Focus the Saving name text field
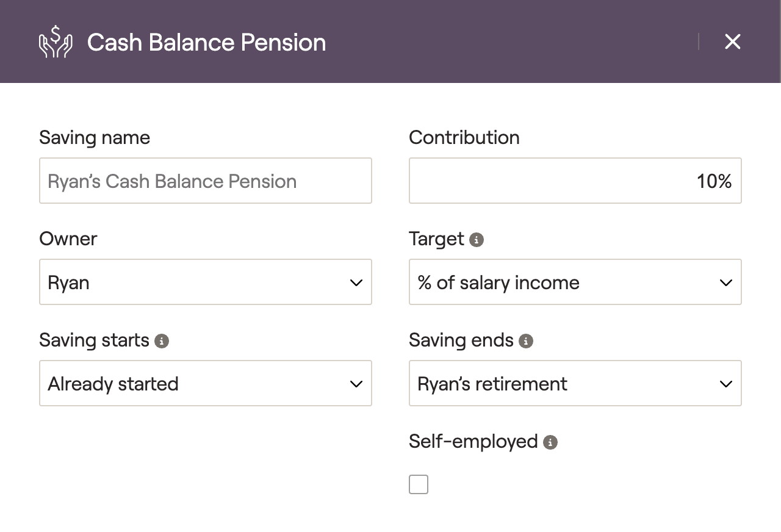The width and height of the screenshot is (781, 532). pos(206,181)
